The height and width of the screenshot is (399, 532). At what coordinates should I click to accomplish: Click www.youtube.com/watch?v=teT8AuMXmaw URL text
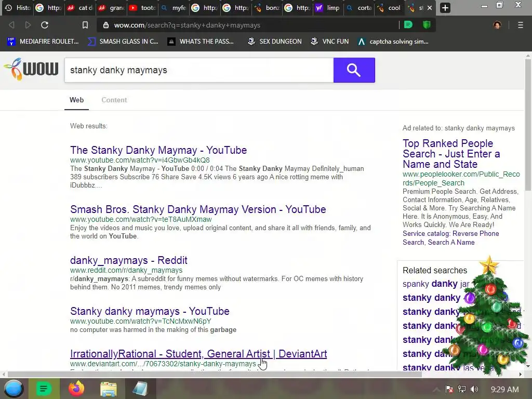(x=141, y=220)
